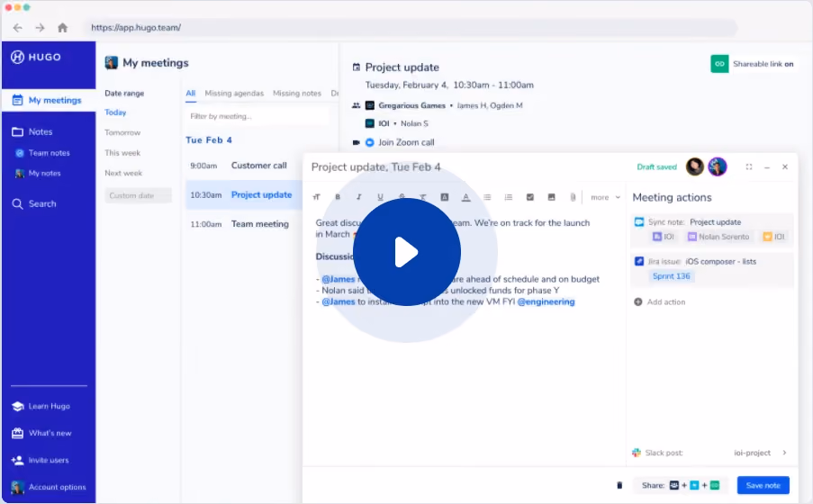Insert a checkbox task item
This screenshot has height=504, width=813.
pyautogui.click(x=530, y=197)
